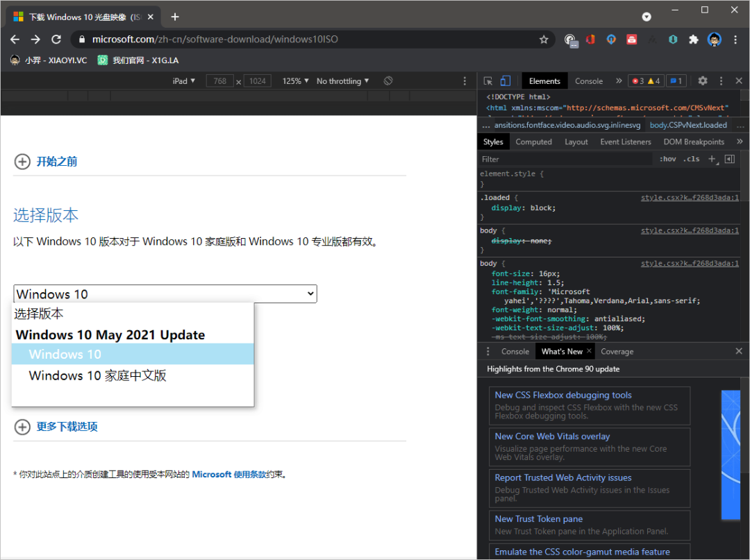
Task: Open the Coverage drawer tab
Action: coord(617,351)
